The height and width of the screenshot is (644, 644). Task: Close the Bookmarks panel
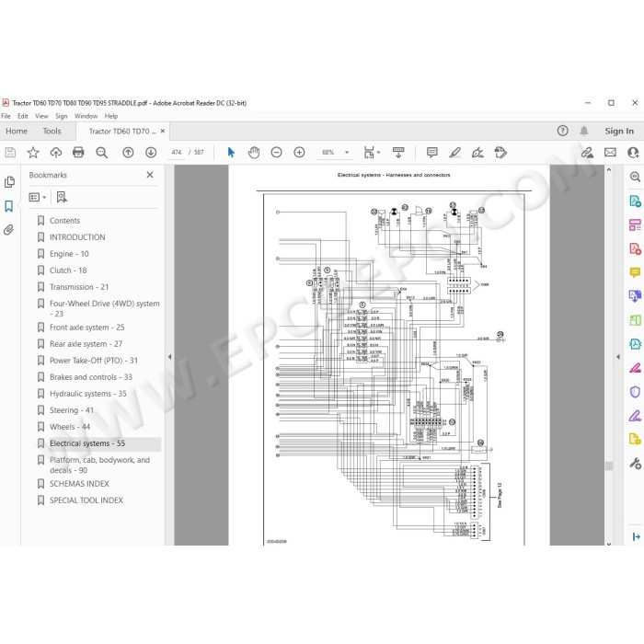coord(150,175)
